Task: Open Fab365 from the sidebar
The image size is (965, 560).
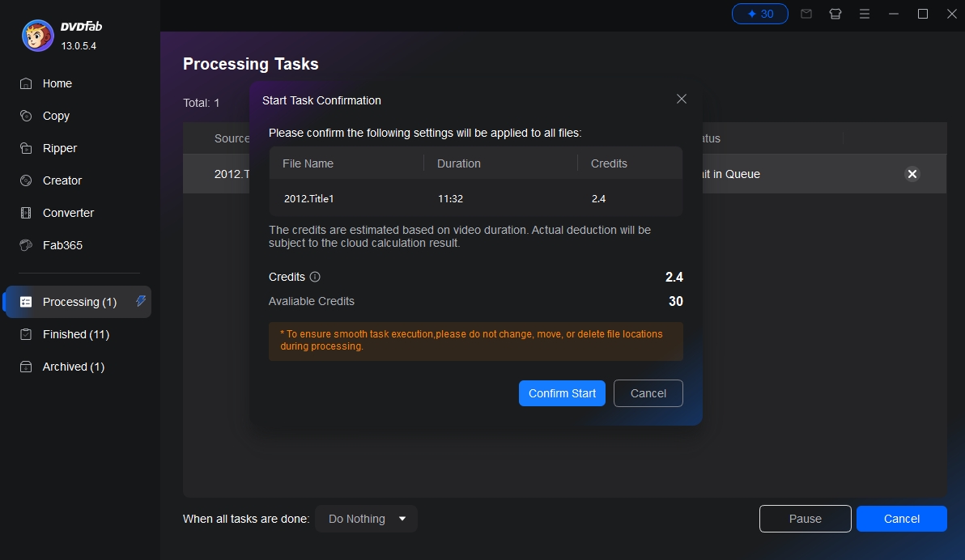Action: (x=62, y=245)
